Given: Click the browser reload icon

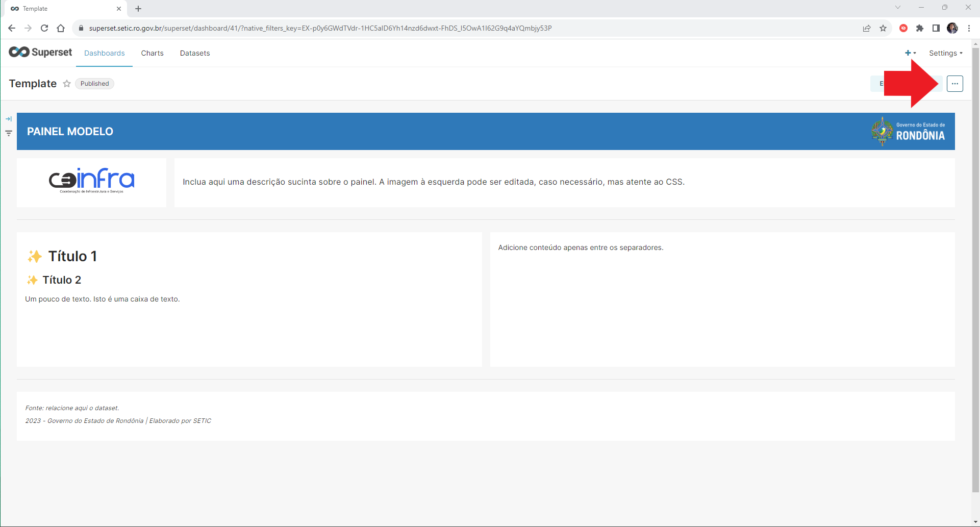Looking at the screenshot, I should pos(44,28).
